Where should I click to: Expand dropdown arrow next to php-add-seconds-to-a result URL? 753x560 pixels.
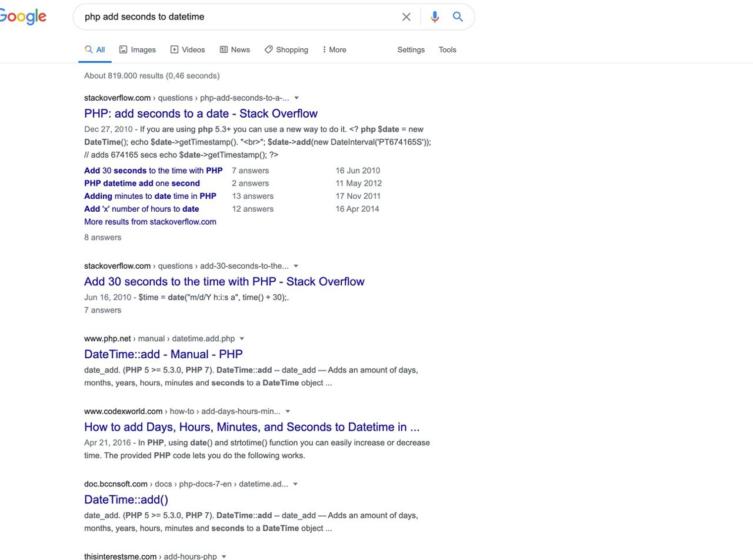[296, 98]
